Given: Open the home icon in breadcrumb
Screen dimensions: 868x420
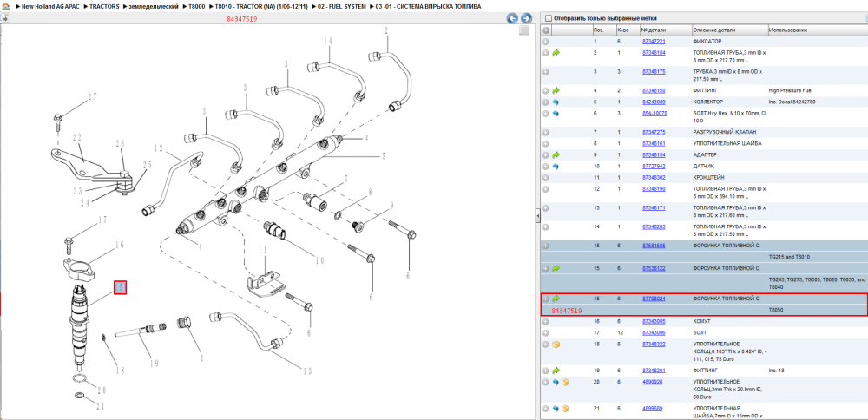Looking at the screenshot, I should pos(5,6).
